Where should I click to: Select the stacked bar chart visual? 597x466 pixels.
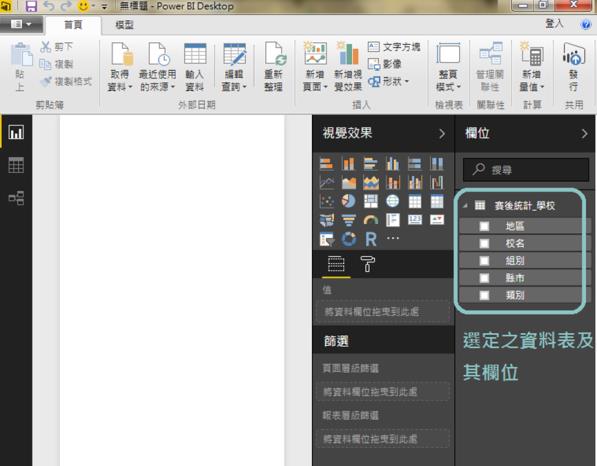pyautogui.click(x=327, y=164)
